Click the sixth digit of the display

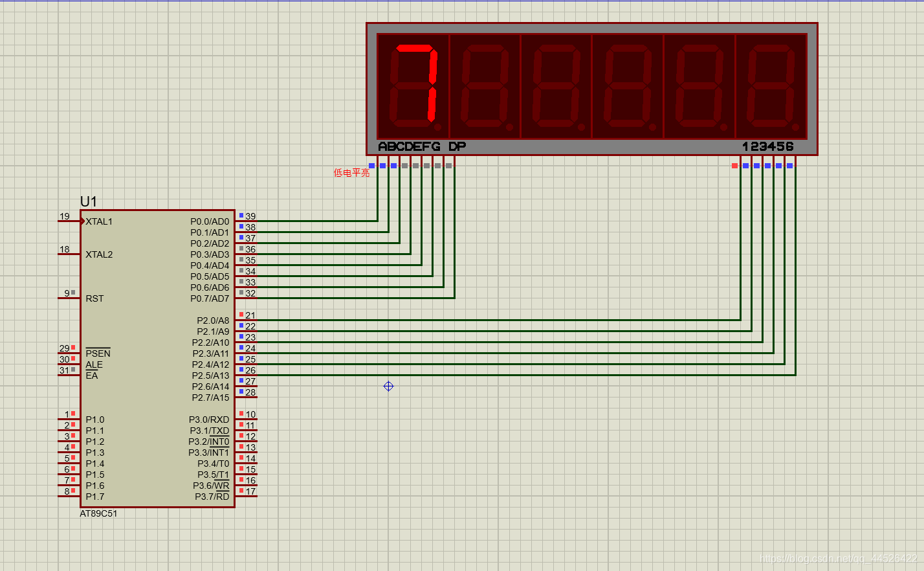[771, 85]
